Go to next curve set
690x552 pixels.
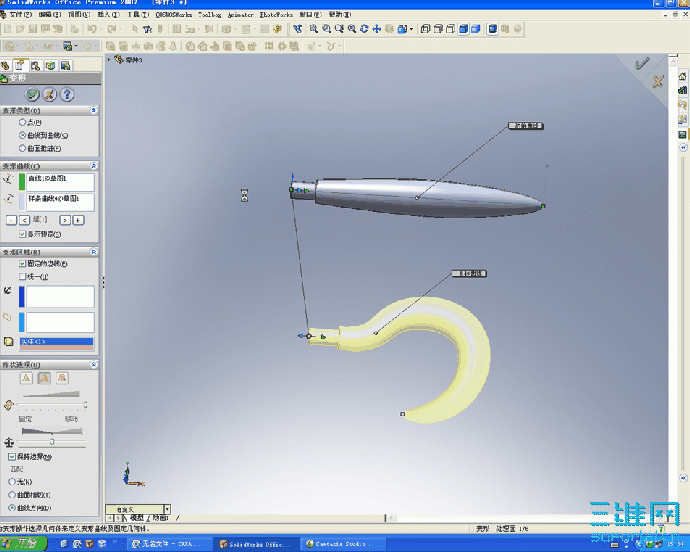tap(65, 220)
